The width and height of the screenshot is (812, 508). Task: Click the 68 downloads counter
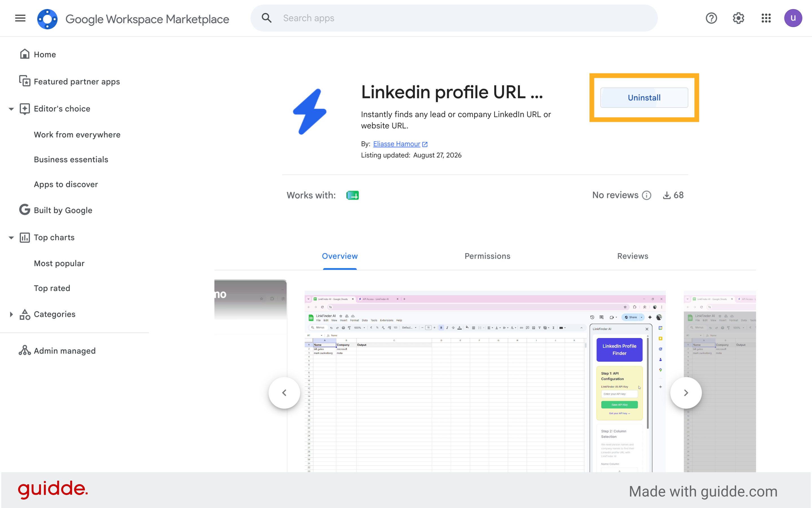[673, 195]
